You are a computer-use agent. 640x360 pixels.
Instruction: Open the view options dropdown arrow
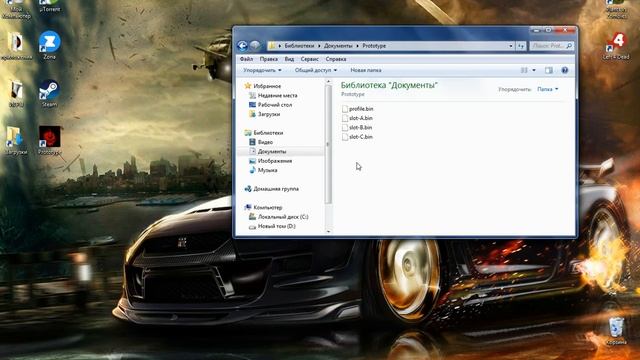pos(534,70)
